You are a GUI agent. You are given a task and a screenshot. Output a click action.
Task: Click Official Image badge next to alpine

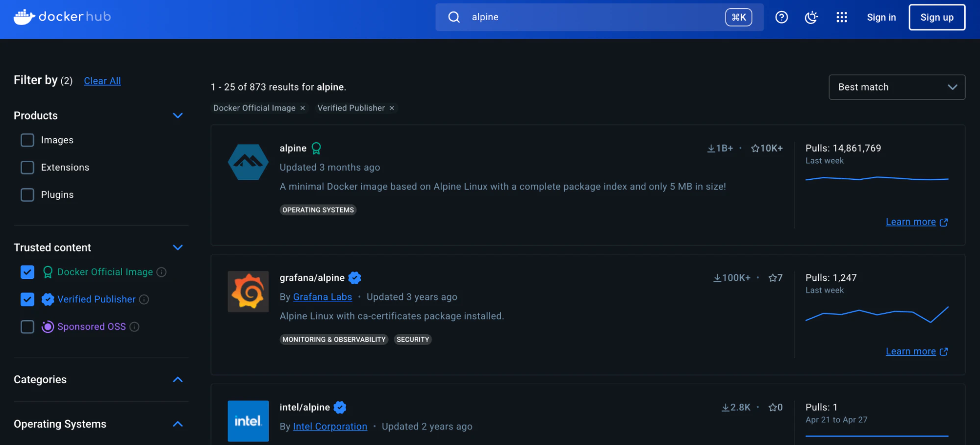pyautogui.click(x=316, y=148)
